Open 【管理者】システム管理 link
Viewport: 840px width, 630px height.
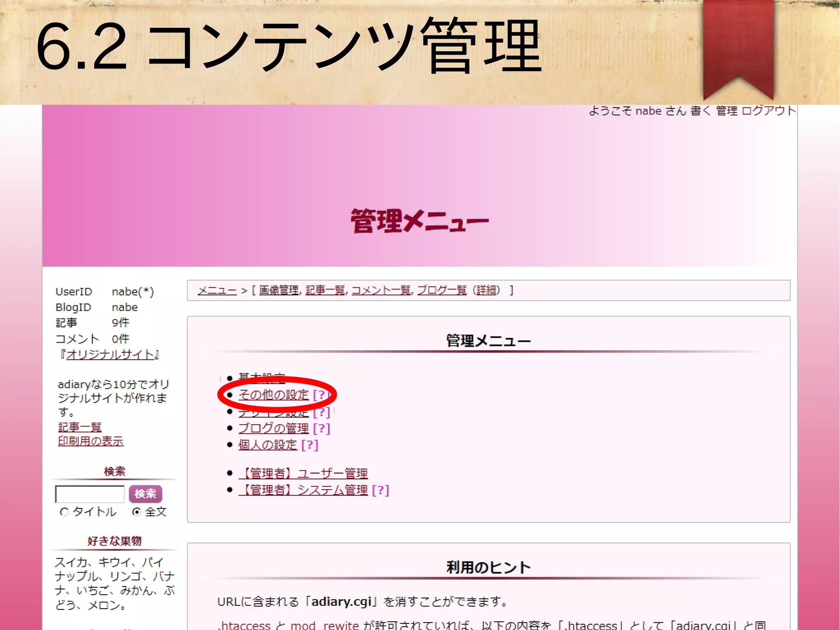point(303,490)
